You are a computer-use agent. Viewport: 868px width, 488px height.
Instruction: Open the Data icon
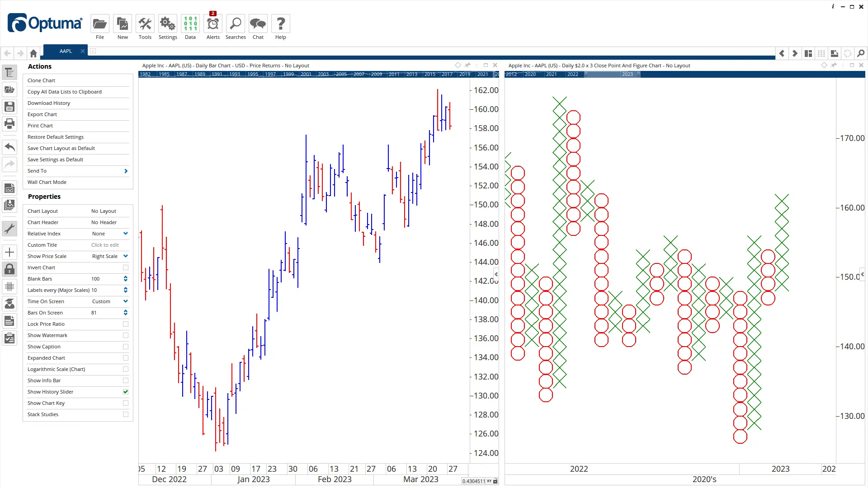[190, 23]
